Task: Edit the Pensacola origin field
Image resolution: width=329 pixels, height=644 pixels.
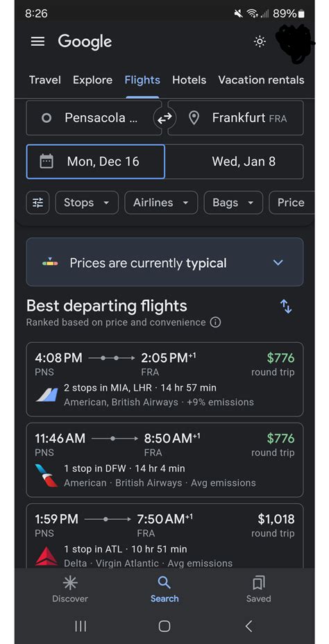Action: point(94,118)
